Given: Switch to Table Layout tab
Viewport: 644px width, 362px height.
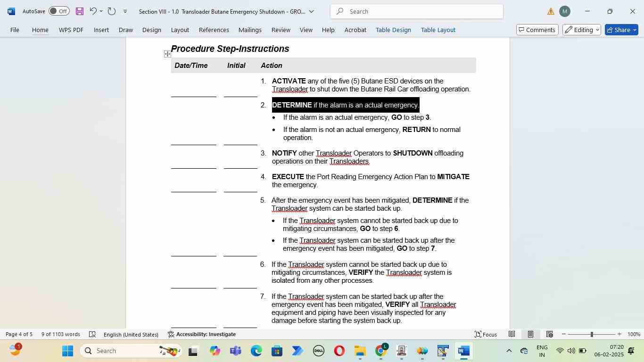Looking at the screenshot, I should [438, 30].
